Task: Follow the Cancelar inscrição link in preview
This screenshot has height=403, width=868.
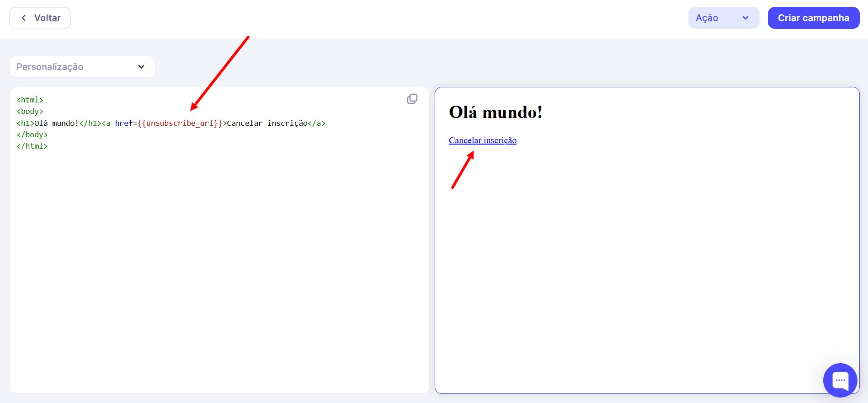Action: [482, 140]
